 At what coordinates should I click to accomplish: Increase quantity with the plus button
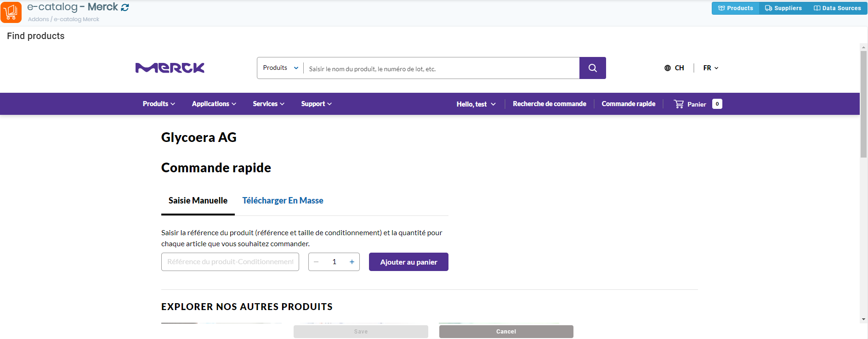(352, 262)
